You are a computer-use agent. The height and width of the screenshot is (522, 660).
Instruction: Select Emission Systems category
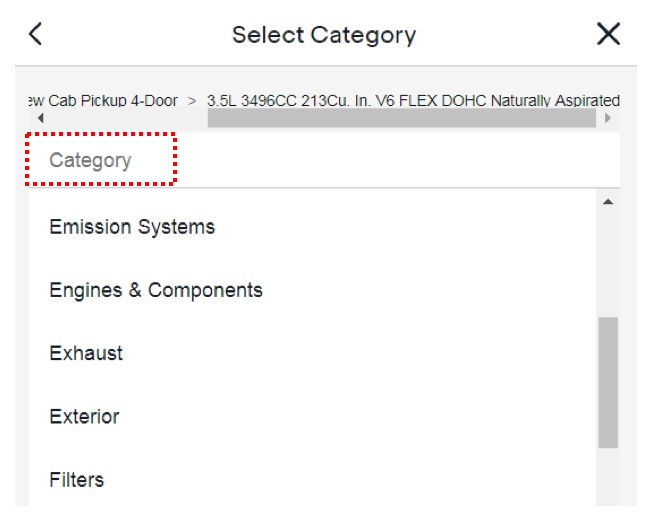[x=132, y=227]
